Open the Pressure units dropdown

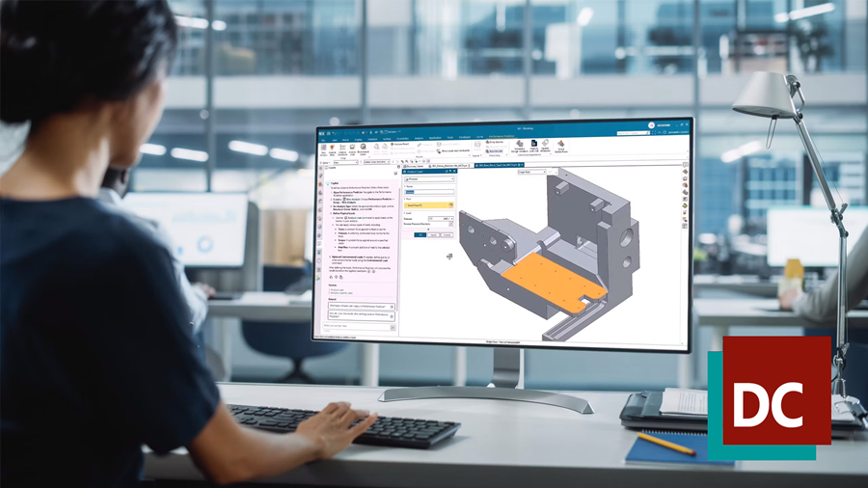tap(448, 219)
